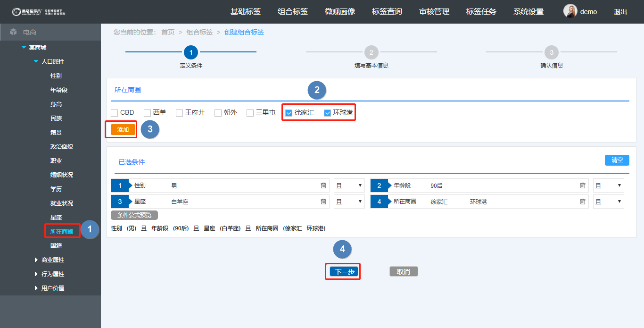Check the CBD checkbox

(x=114, y=113)
